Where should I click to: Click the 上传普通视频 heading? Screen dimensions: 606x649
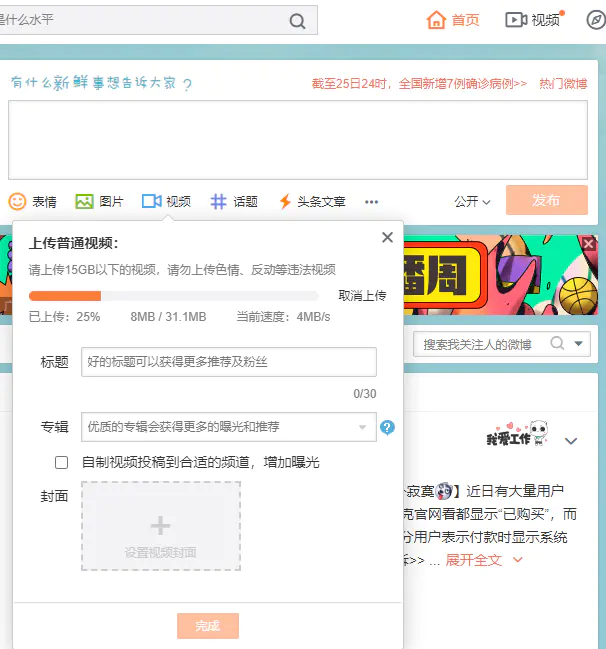pyautogui.click(x=74, y=243)
